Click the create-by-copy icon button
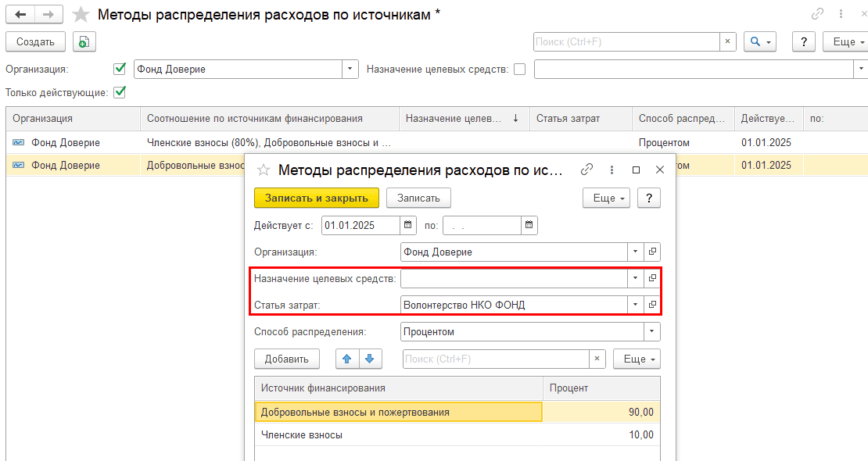This screenshot has height=461, width=868. (x=84, y=42)
